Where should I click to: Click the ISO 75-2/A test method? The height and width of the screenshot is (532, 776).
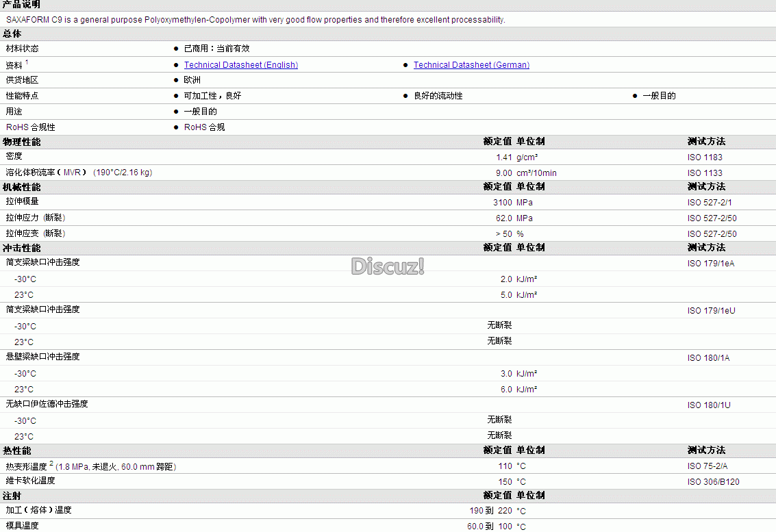[708, 466]
